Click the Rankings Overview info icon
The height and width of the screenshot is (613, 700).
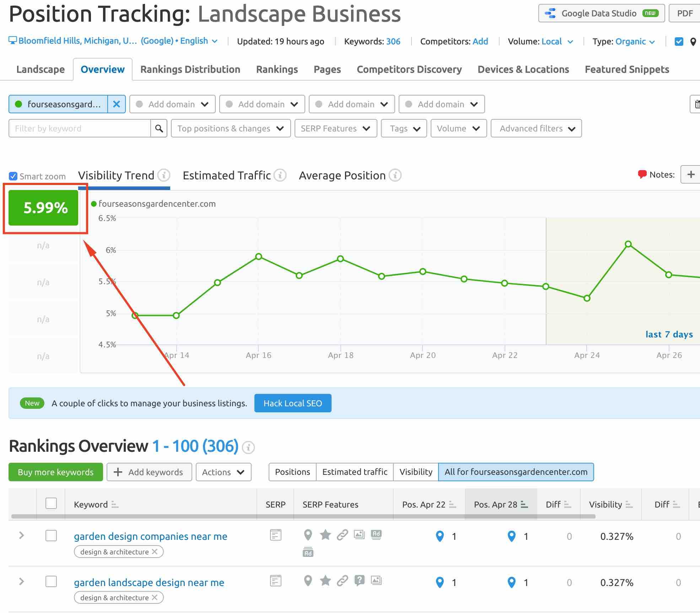[x=248, y=447]
